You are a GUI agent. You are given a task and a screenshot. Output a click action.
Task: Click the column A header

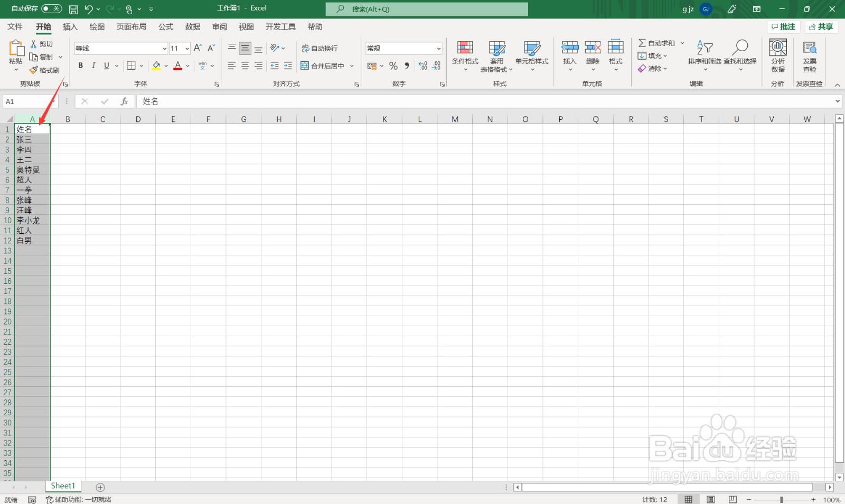[x=32, y=119]
